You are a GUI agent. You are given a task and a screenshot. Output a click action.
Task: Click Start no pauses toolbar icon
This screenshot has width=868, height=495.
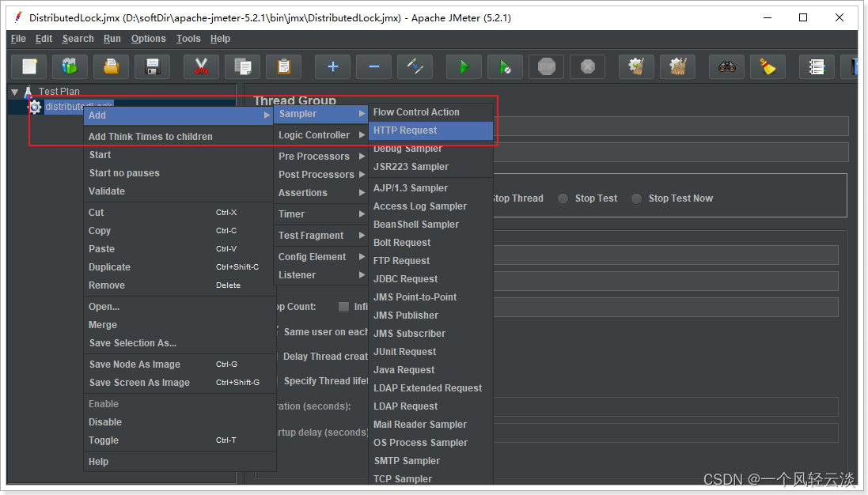point(505,67)
